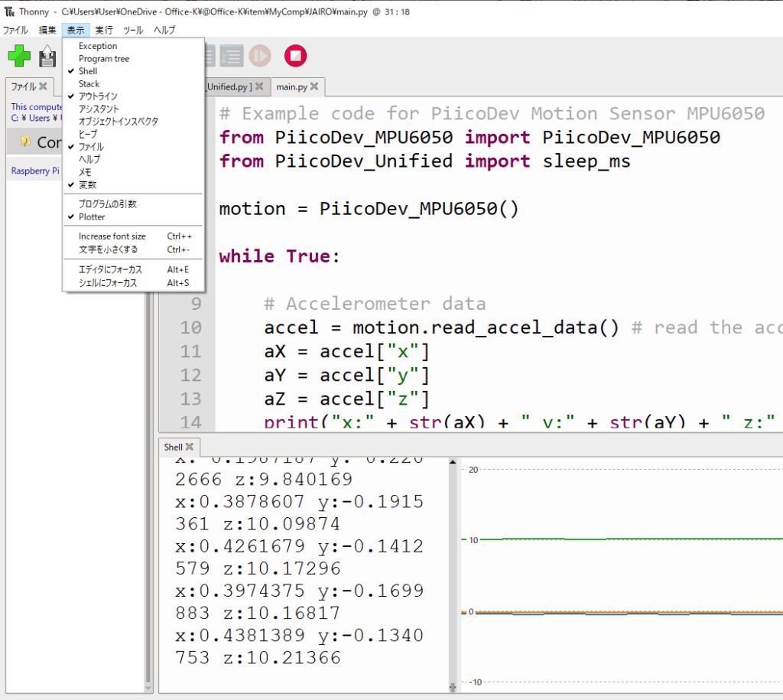783x700 pixels.
Task: Click the code line 'aY = accel["y"]'
Action: 347,376
